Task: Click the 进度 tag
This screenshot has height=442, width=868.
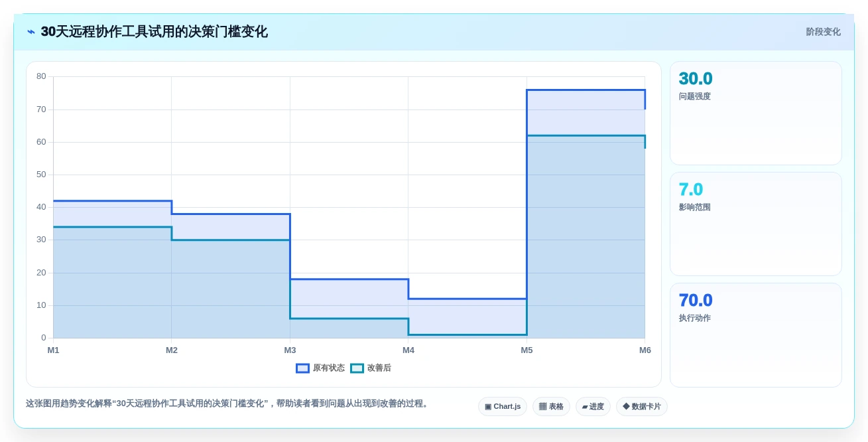Action: [593, 407]
